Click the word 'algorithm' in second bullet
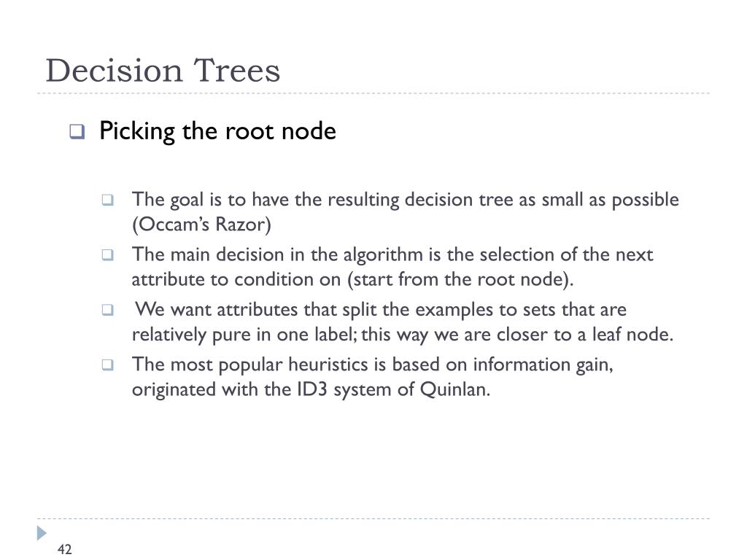The image size is (747, 560). click(x=383, y=254)
